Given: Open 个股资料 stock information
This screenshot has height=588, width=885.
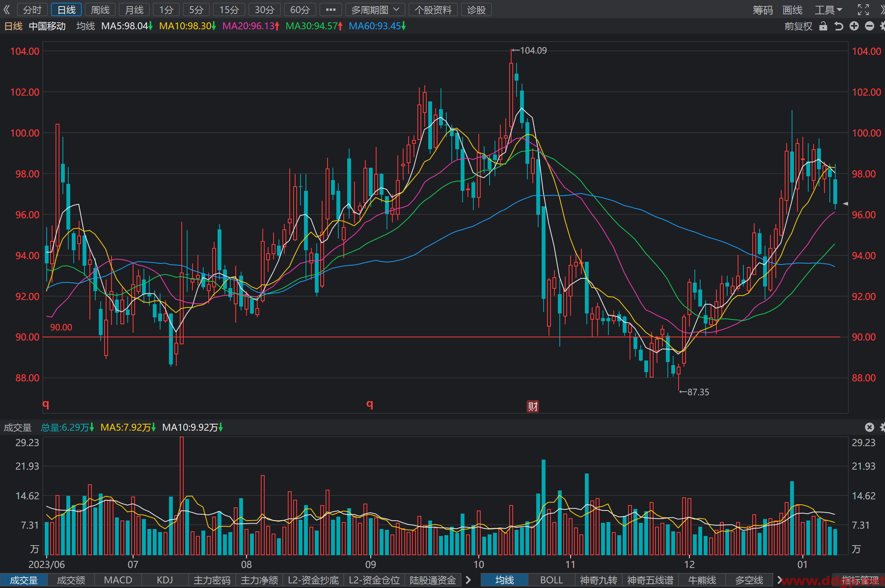Looking at the screenshot, I should (x=433, y=10).
